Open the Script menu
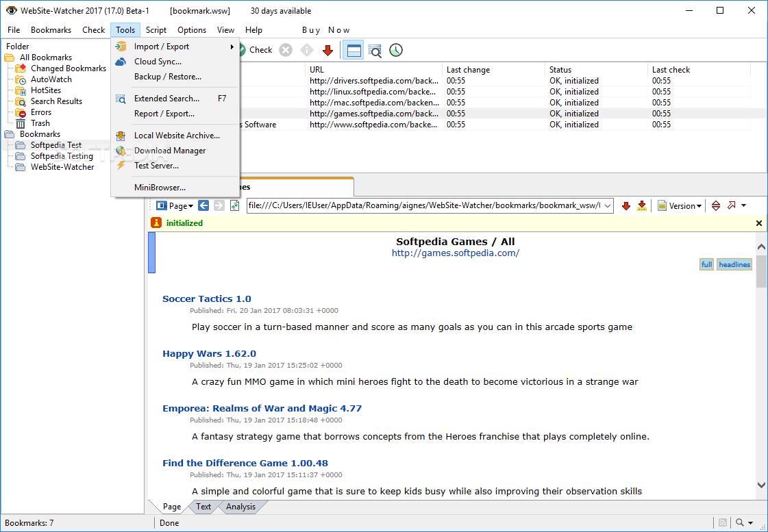The image size is (768, 532). coord(156,30)
